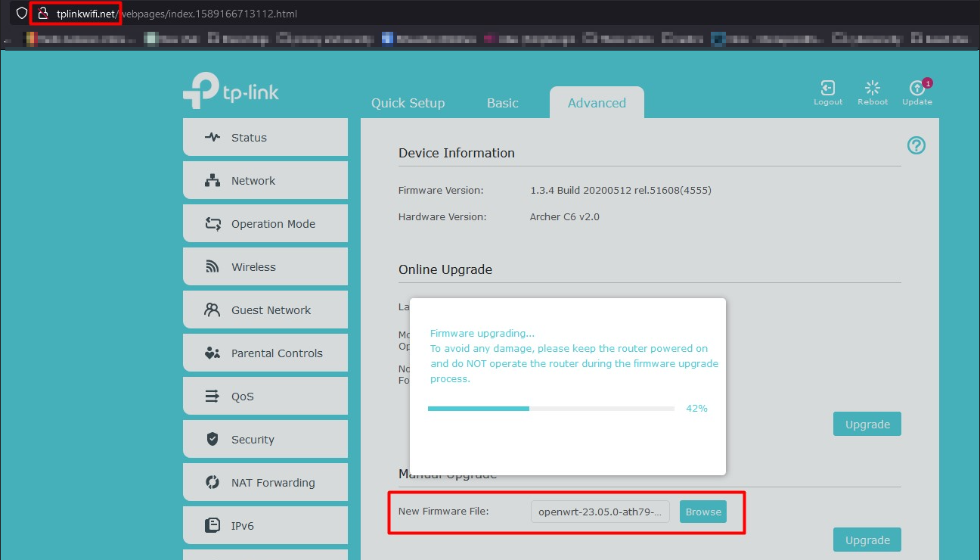The height and width of the screenshot is (560, 980).
Task: Open the help question mark icon
Action: point(916,145)
